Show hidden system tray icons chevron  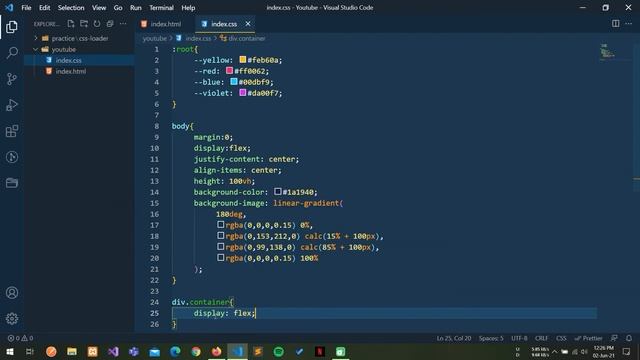(554, 351)
